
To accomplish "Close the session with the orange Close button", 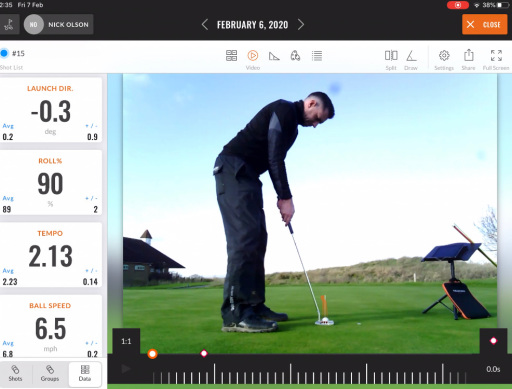I will coord(485,24).
